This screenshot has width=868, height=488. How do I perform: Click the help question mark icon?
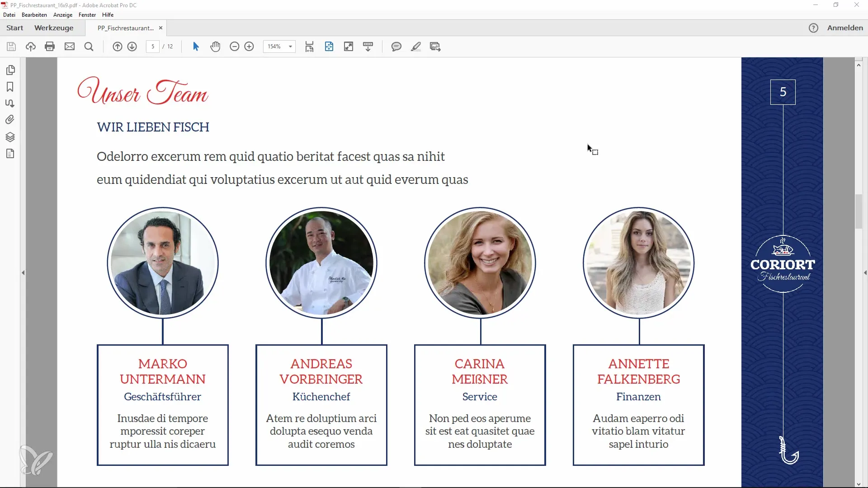point(813,28)
